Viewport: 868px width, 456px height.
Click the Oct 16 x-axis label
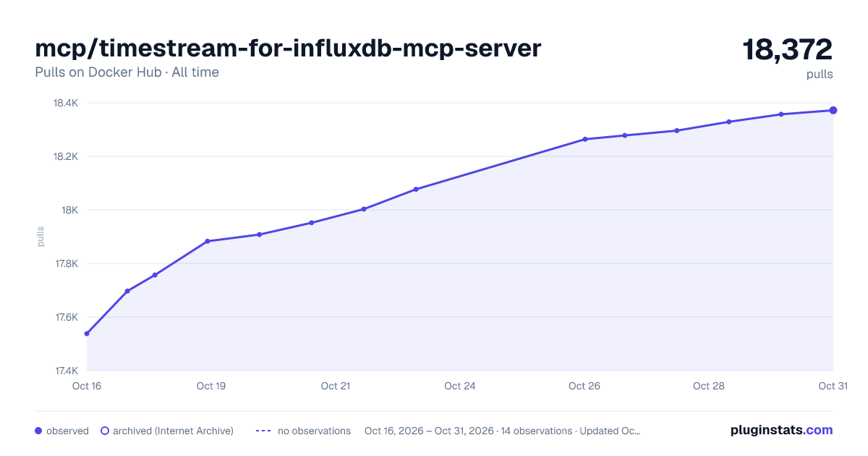[87, 386]
